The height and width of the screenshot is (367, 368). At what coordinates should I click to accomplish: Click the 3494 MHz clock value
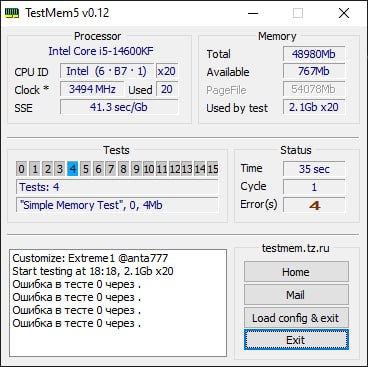point(92,89)
